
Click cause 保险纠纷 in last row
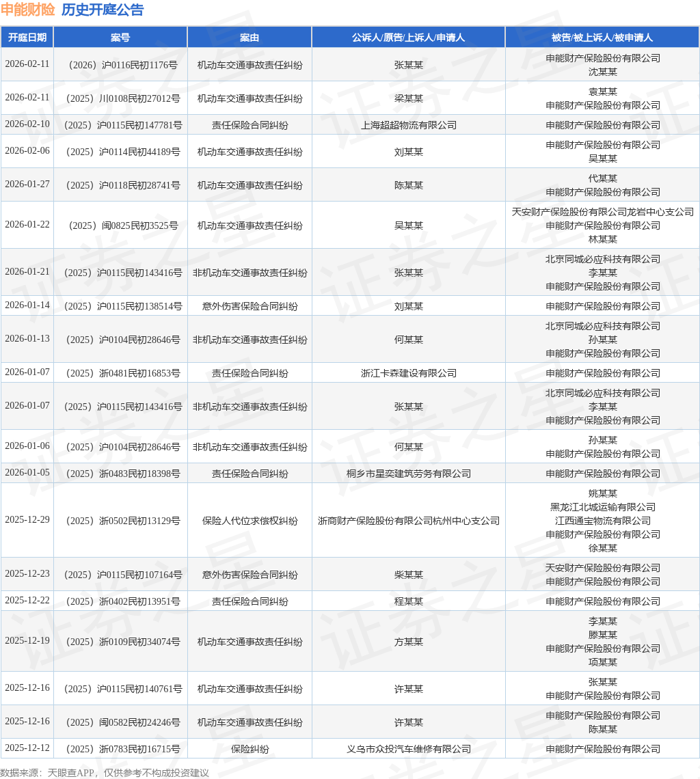250,749
